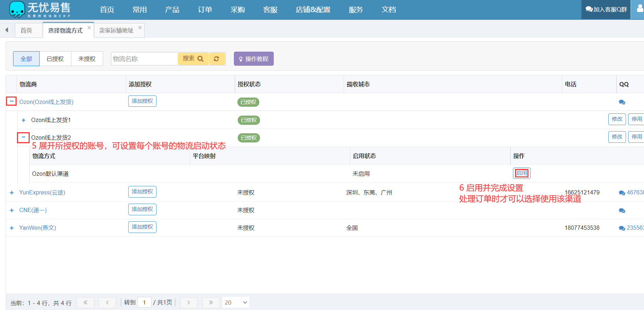Open the 常用 menu
The width and height of the screenshot is (644, 310).
pos(140,10)
